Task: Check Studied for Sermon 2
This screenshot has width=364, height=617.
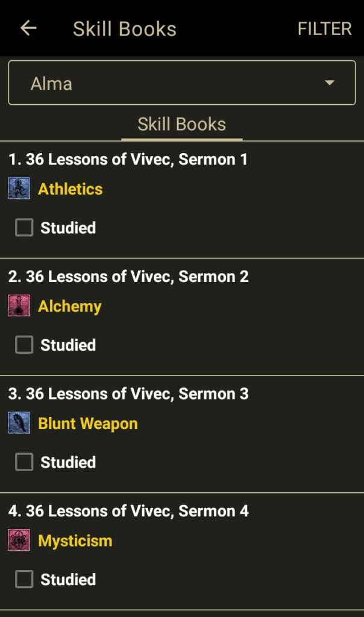Action: 24,345
